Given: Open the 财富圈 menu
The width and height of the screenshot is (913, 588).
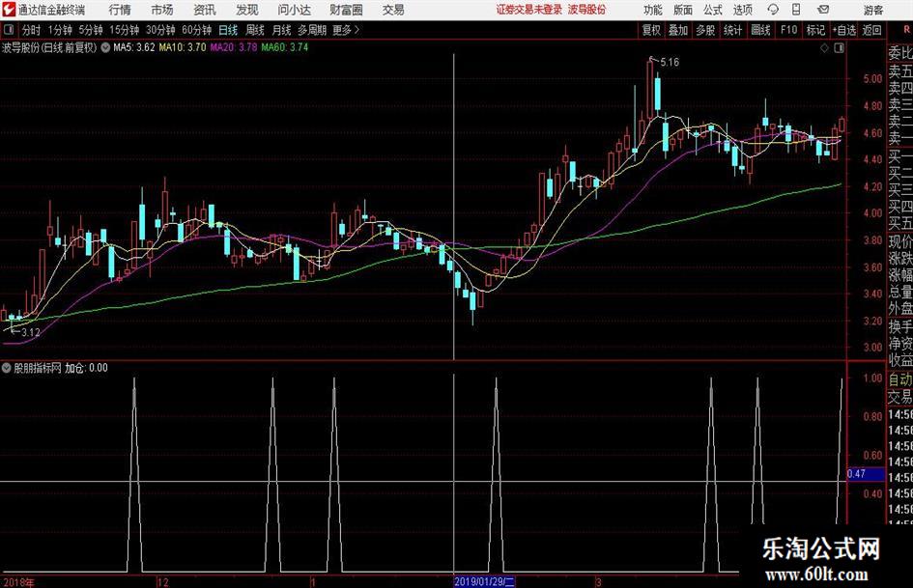Looking at the screenshot, I should [x=346, y=10].
